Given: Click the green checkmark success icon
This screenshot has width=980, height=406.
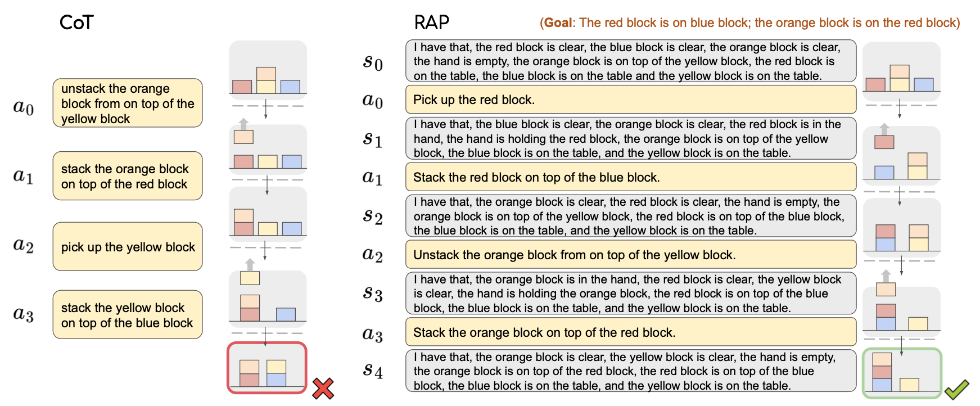Looking at the screenshot, I should tap(957, 389).
